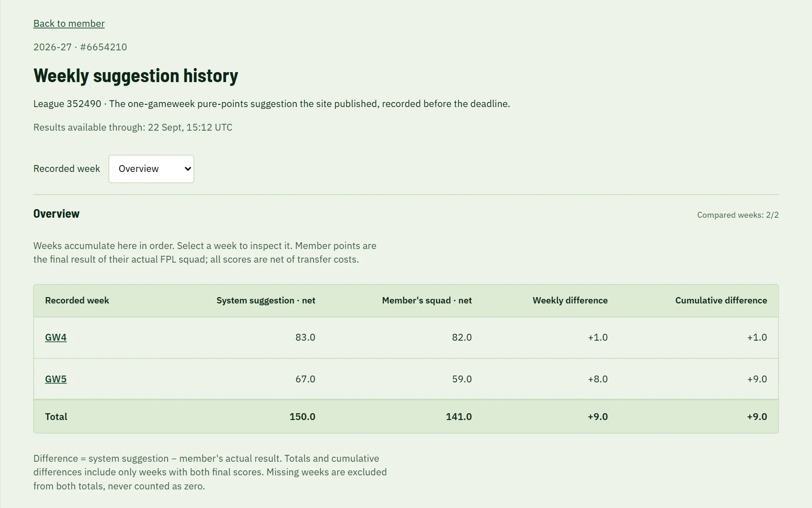The height and width of the screenshot is (508, 812).
Task: Click the Cumulative difference column header
Action: click(x=721, y=300)
